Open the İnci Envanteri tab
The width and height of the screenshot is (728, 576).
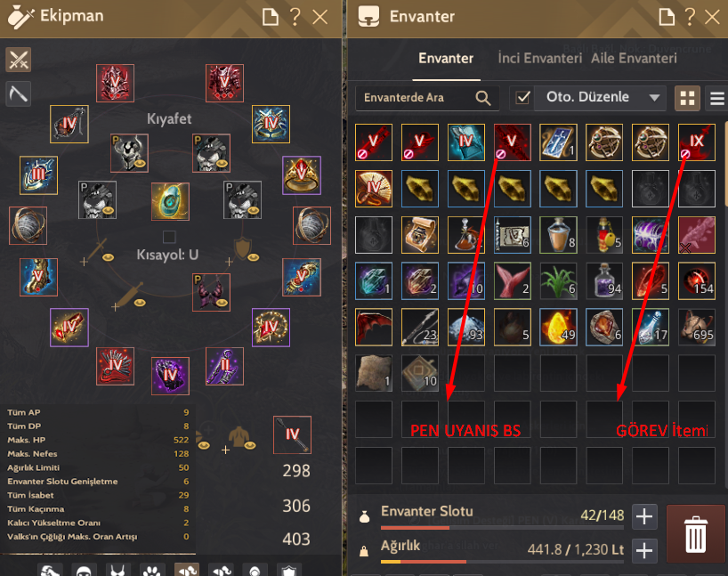(539, 58)
